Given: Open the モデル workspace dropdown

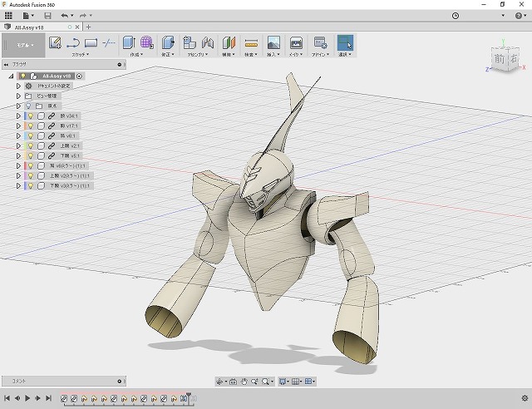Looking at the screenshot, I should [25, 45].
